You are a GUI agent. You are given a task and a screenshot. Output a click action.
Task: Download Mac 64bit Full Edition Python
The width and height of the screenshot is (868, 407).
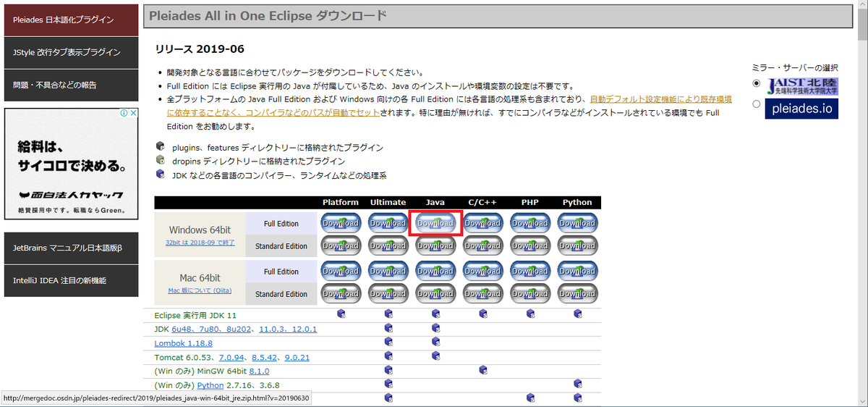[577, 272]
